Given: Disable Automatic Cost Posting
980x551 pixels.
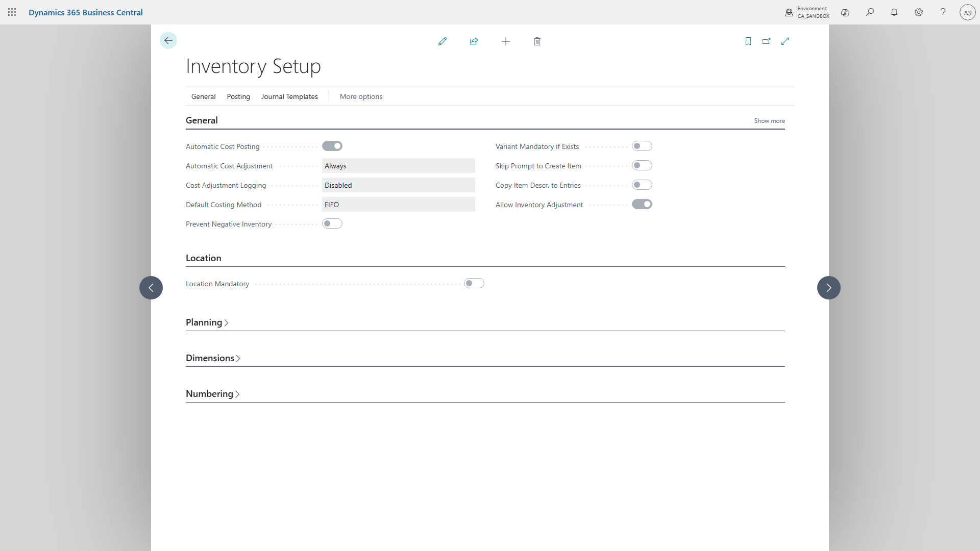Looking at the screenshot, I should tap(332, 146).
